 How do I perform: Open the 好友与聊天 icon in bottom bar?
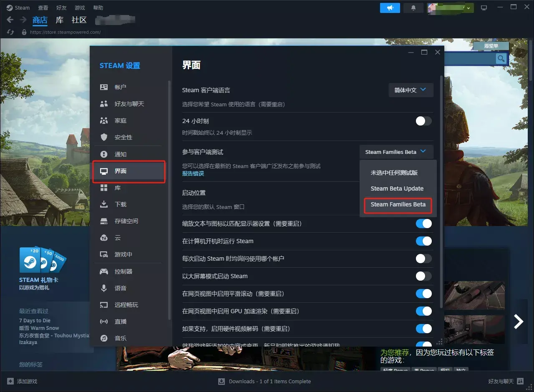tap(520, 381)
